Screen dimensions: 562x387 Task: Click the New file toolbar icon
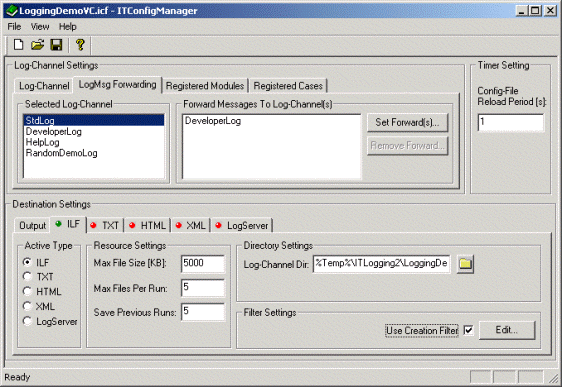click(18, 45)
